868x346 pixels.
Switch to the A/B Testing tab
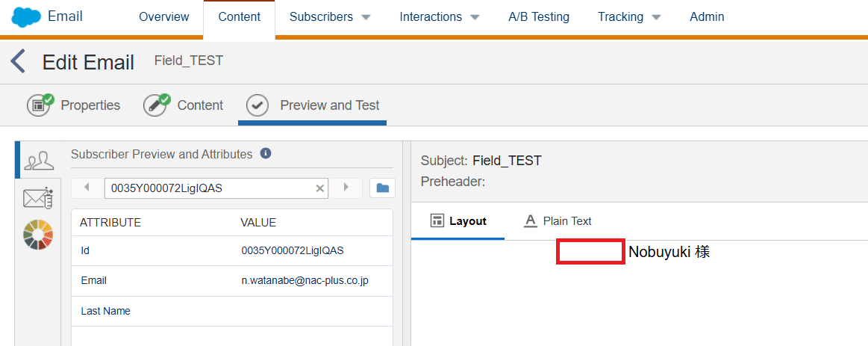[x=539, y=17]
